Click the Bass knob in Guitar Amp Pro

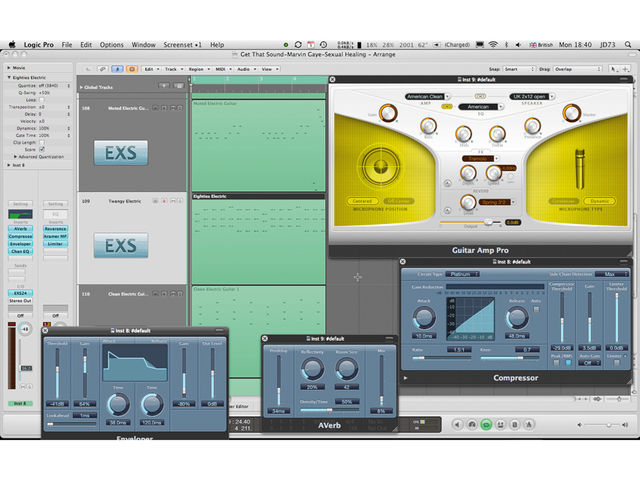(429, 126)
